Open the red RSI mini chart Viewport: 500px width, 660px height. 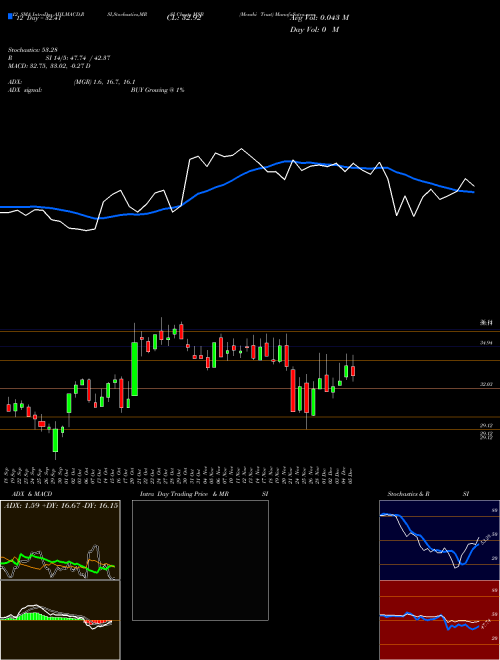click(439, 620)
